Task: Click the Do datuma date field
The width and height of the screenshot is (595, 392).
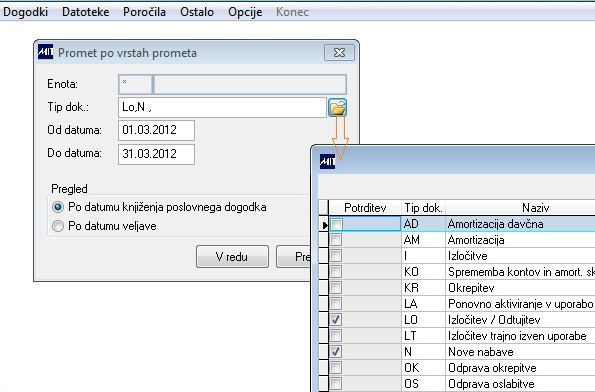Action: (x=156, y=154)
